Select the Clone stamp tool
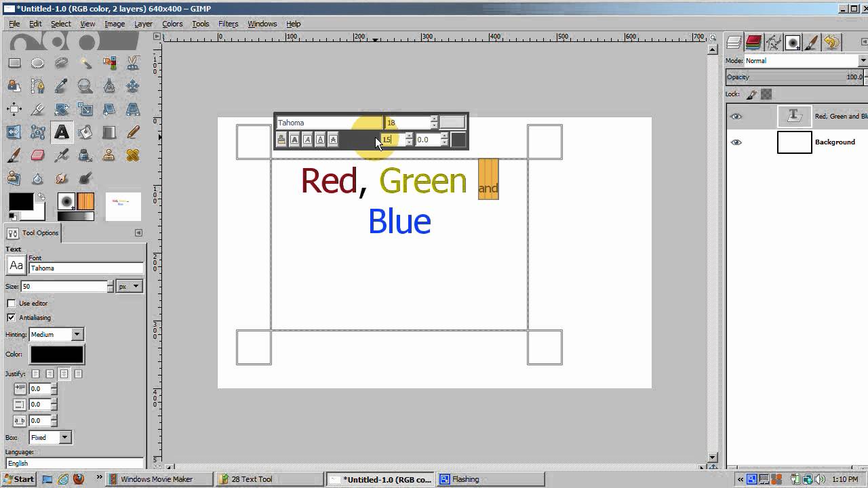The width and height of the screenshot is (868, 488). (109, 155)
